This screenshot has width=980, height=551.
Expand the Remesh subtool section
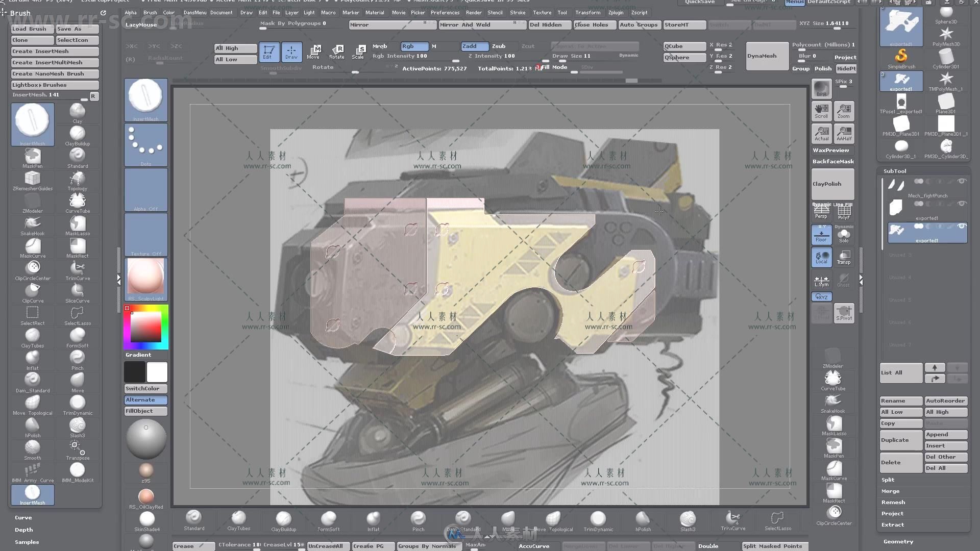[893, 502]
